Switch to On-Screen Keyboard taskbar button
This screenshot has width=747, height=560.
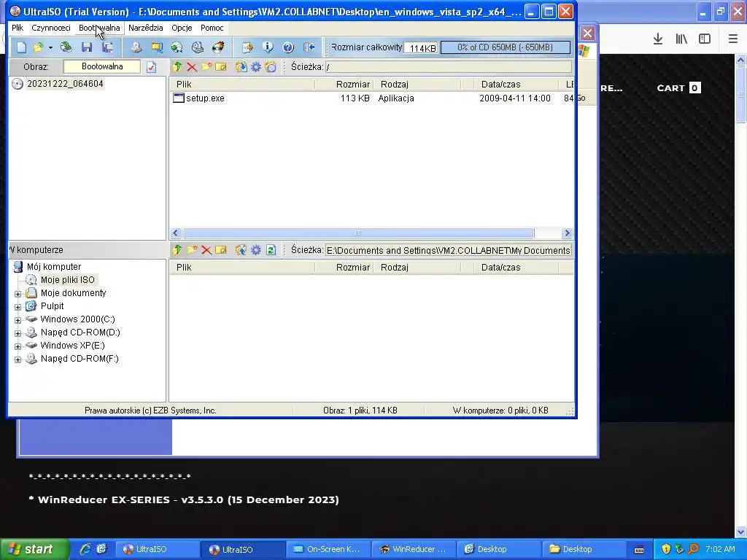[328, 549]
